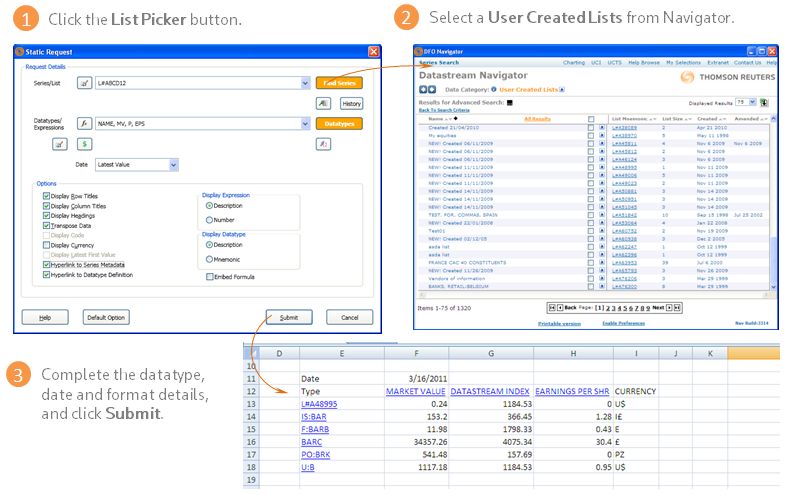Click the list icon in 'FRANCE CAC 40 CONSTITUENTS' row

click(x=602, y=263)
